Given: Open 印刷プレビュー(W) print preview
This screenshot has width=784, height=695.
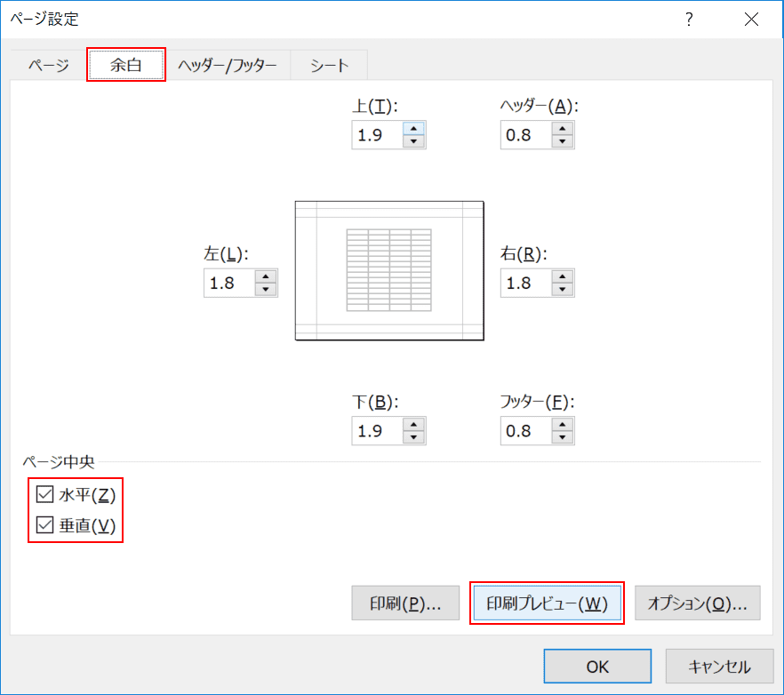Looking at the screenshot, I should point(547,603).
